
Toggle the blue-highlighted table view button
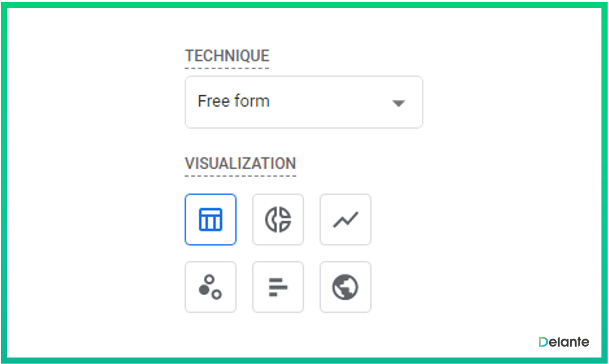pyautogui.click(x=210, y=220)
